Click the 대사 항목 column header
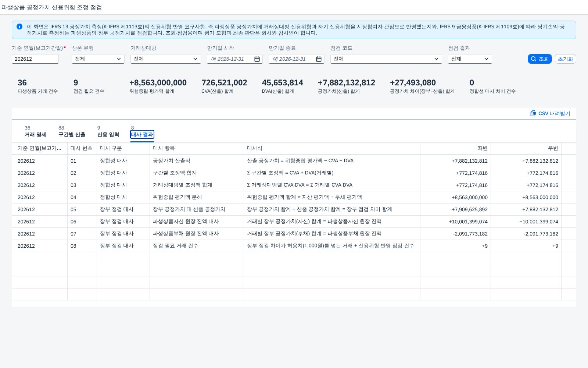Image resolution: width=588 pixels, height=368 pixels. [x=197, y=148]
